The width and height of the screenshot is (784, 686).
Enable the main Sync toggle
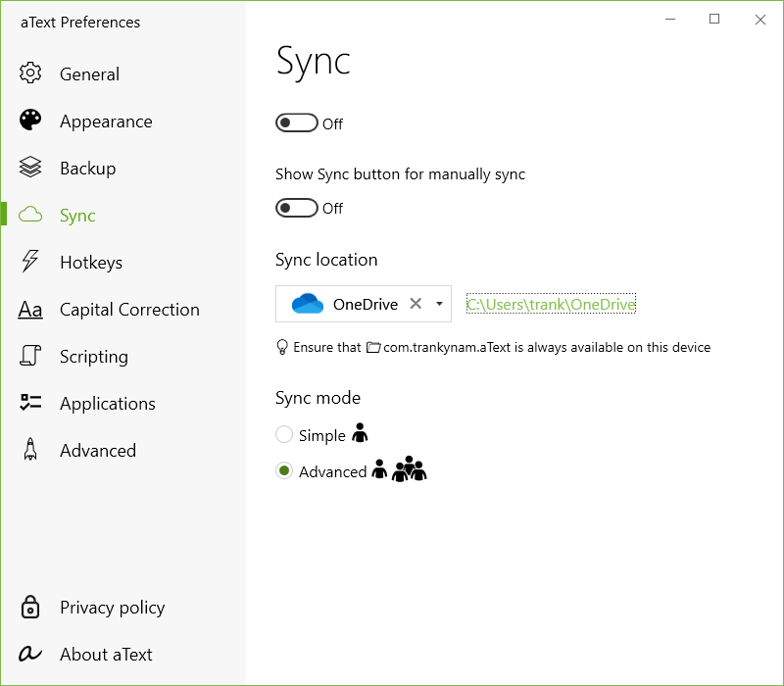(297, 122)
